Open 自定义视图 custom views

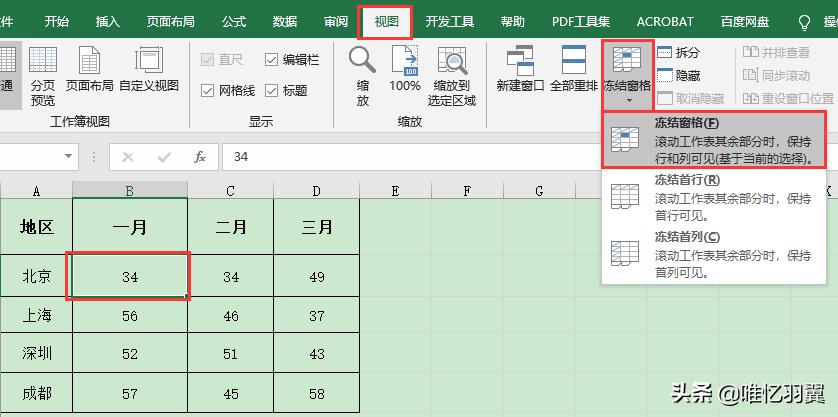click(149, 70)
